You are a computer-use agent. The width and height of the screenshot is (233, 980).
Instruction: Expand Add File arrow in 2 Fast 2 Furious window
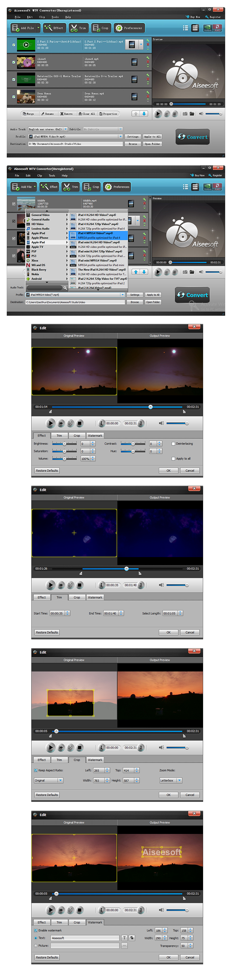click(x=38, y=28)
